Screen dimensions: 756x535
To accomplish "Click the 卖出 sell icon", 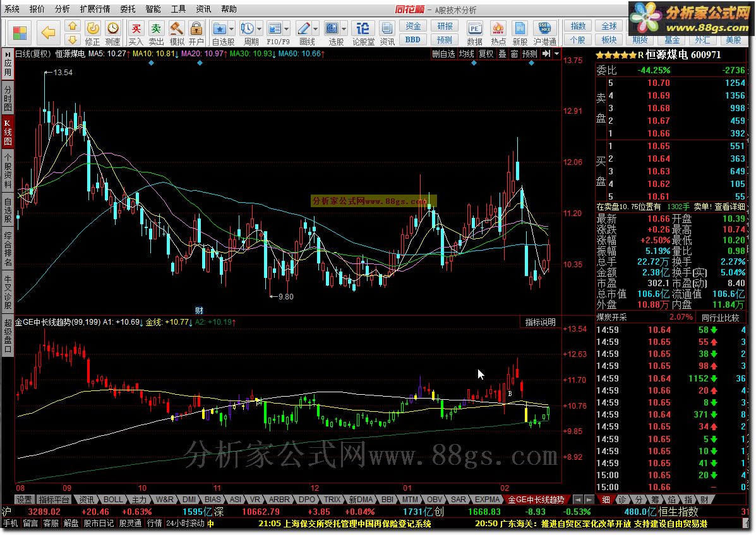I will pyautogui.click(x=156, y=33).
